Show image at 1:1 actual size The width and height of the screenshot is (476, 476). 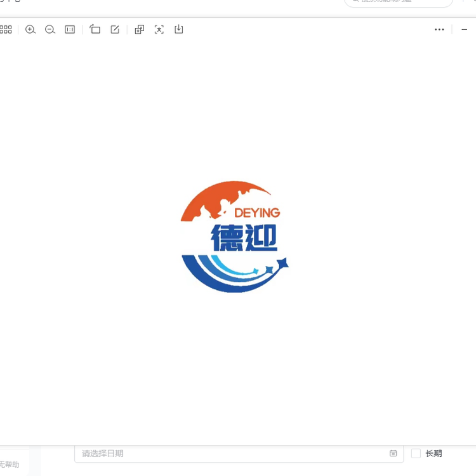70,29
